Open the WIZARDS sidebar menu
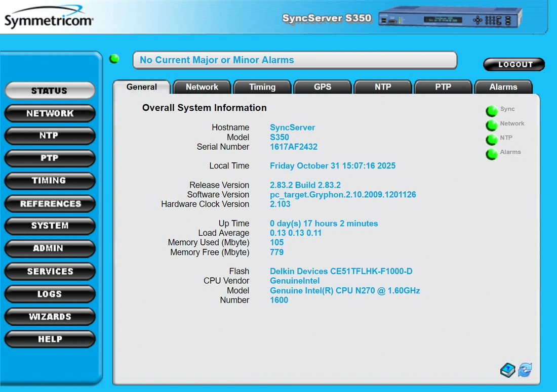The width and height of the screenshot is (557, 392). coord(50,317)
